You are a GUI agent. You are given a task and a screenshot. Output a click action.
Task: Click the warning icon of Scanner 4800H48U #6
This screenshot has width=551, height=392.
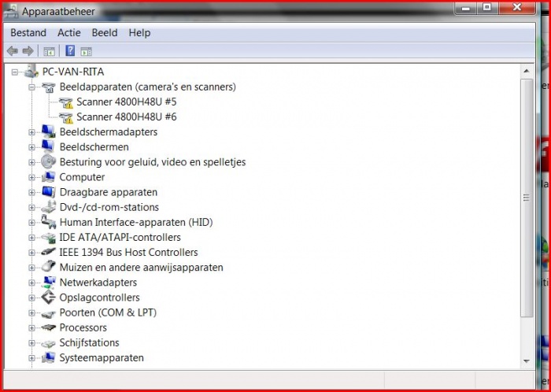pos(65,117)
